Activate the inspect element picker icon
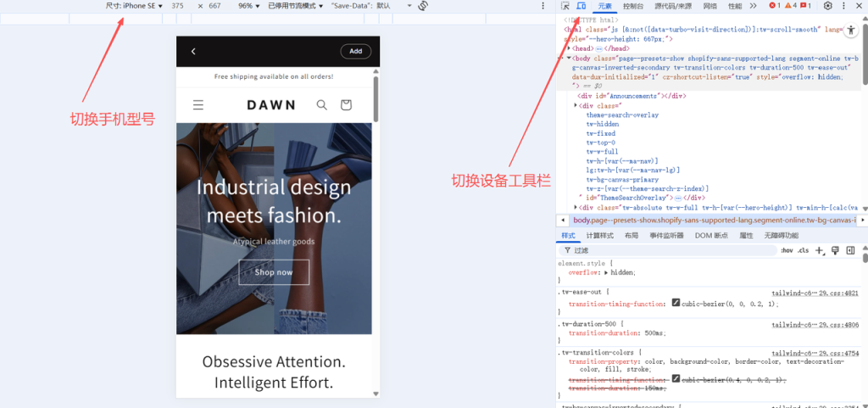868x408 pixels. click(565, 6)
